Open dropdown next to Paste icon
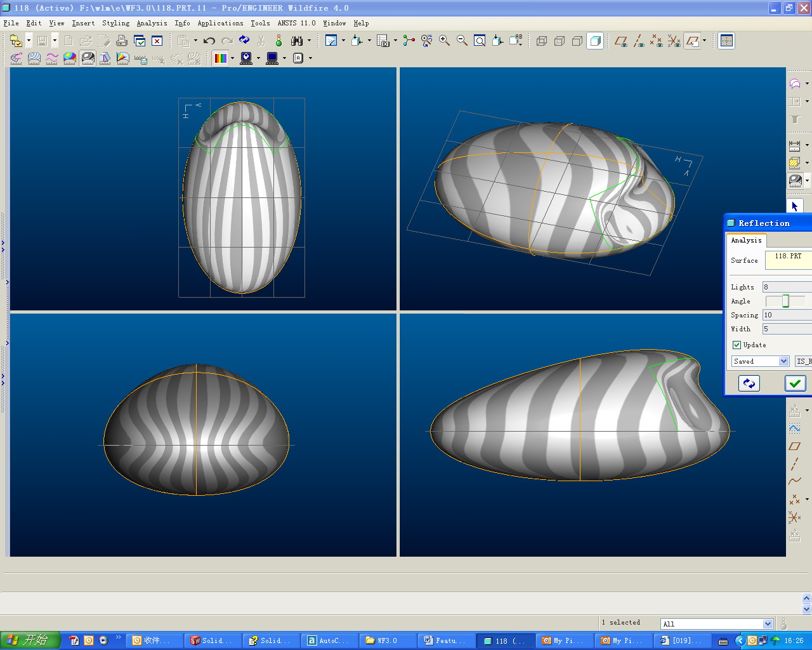This screenshot has width=812, height=650. (x=195, y=41)
